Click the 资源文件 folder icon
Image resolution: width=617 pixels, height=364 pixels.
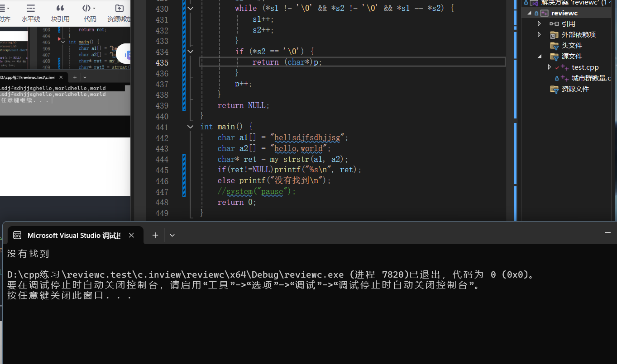pos(554,89)
